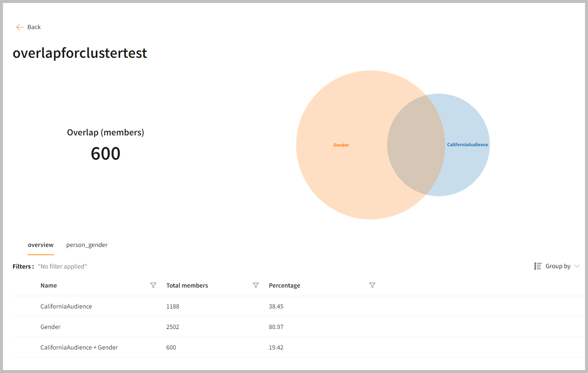The image size is (588, 373).
Task: Click the orange back arrow icon
Action: [20, 27]
